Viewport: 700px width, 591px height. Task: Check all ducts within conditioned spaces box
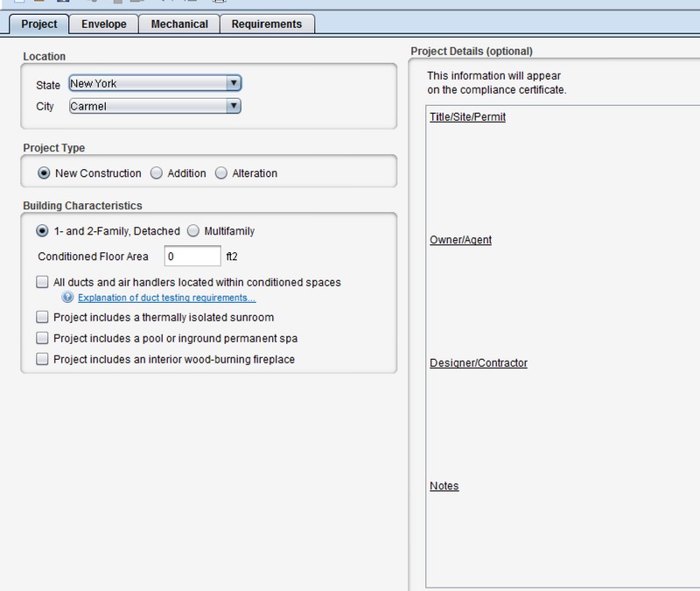click(x=42, y=283)
